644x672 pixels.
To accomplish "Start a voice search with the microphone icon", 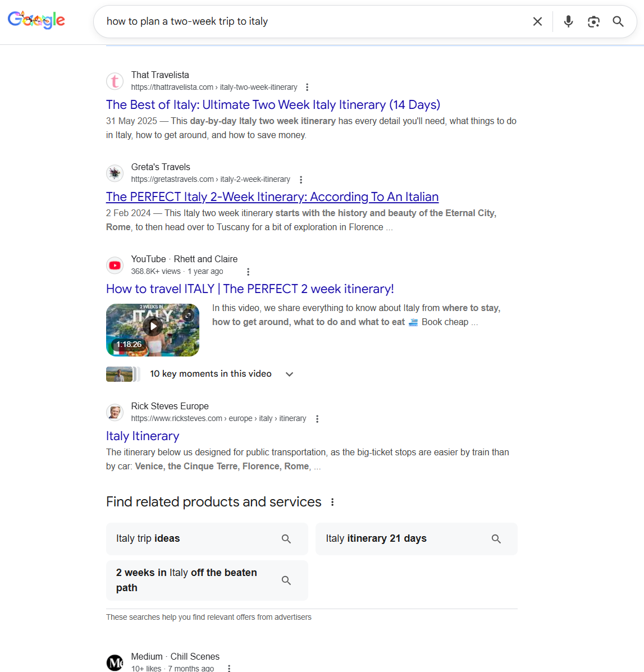I will pos(568,21).
